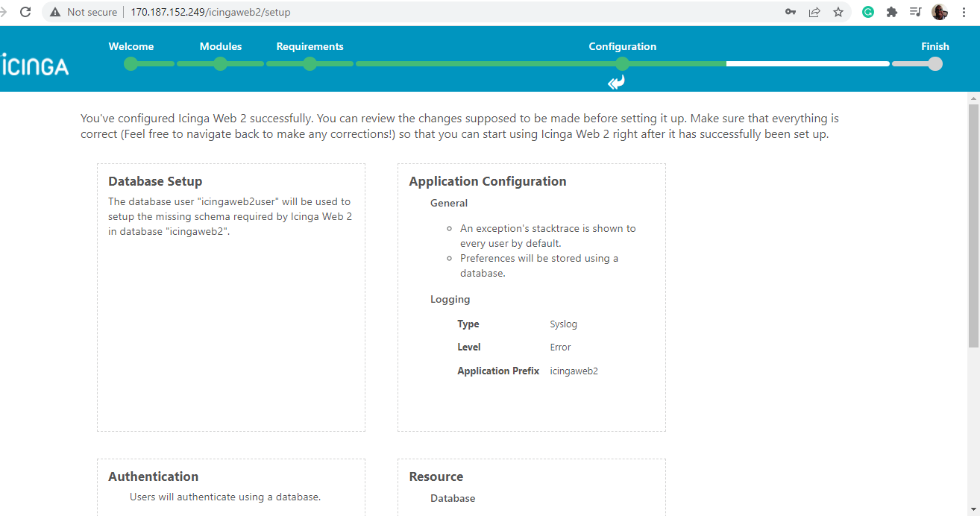Open the Grammarly extension icon
Image resolution: width=980 pixels, height=516 pixels.
[x=868, y=12]
